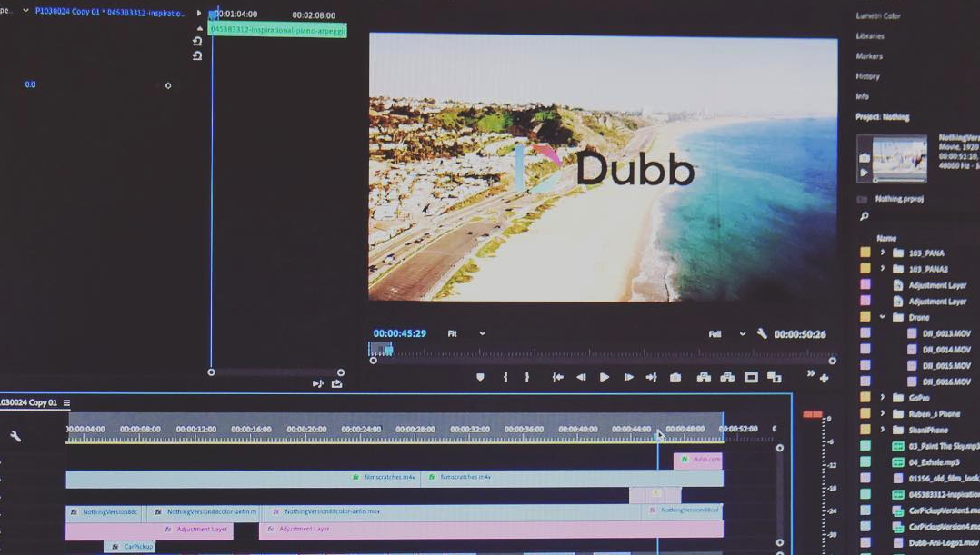The image size is (980, 555).
Task: Click the Export Frame camera icon
Action: coord(675,377)
